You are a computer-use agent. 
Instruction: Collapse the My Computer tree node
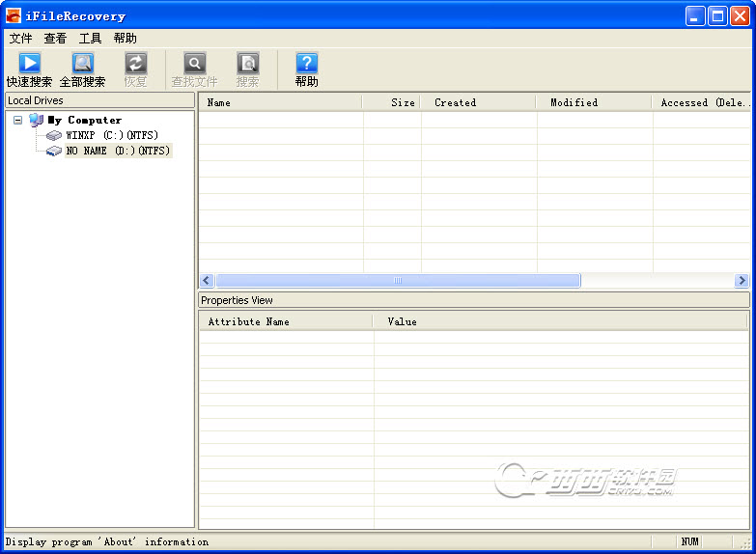(x=17, y=121)
